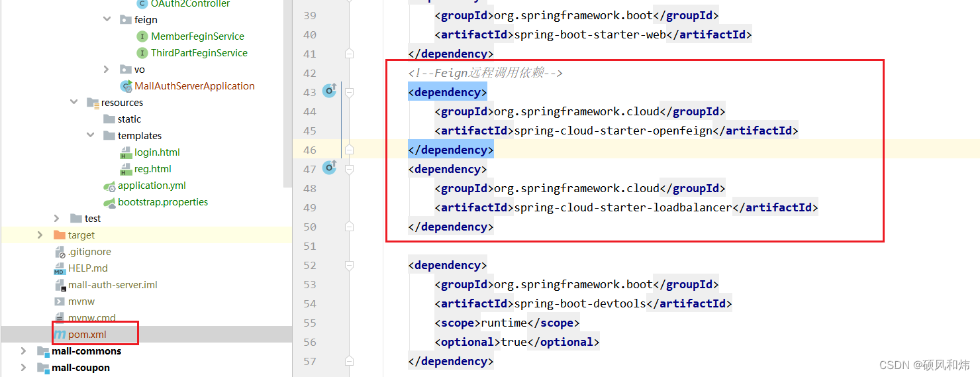The image size is (980, 377).
Task: Click 'org.springframework.cloud' on line 44
Action: (x=577, y=111)
